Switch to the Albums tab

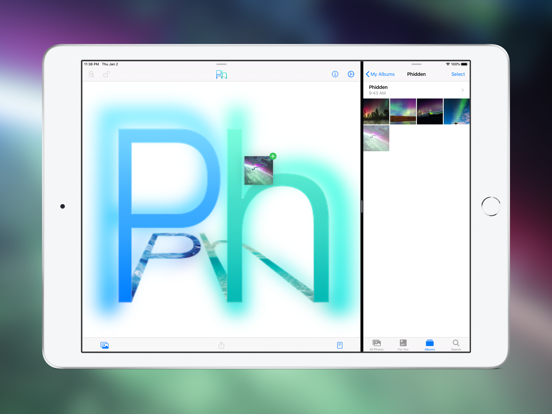[x=429, y=345]
